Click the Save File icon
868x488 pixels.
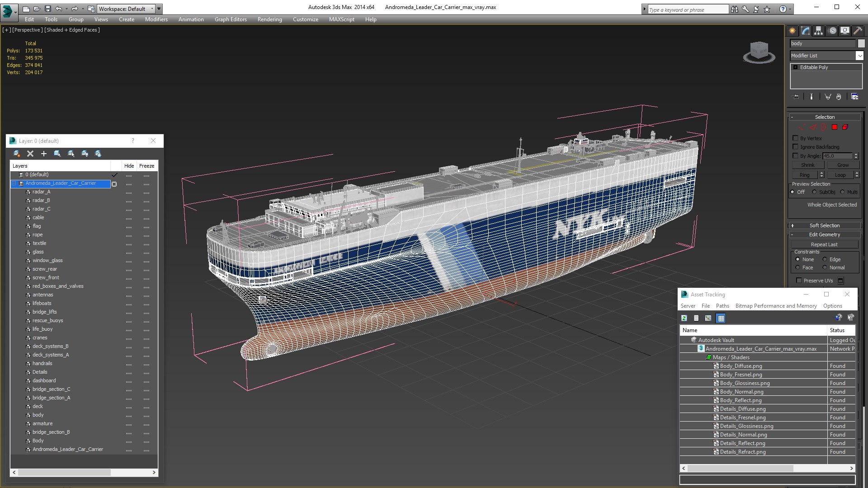click(x=47, y=9)
